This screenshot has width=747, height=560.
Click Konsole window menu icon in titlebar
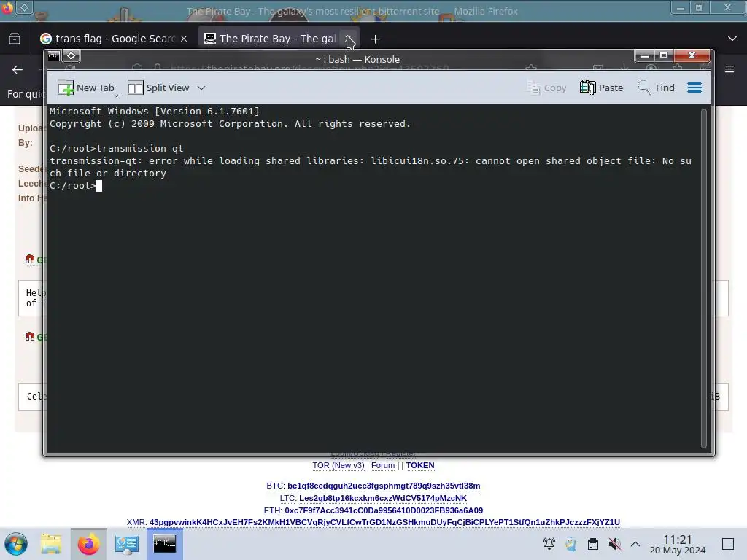(x=53, y=55)
